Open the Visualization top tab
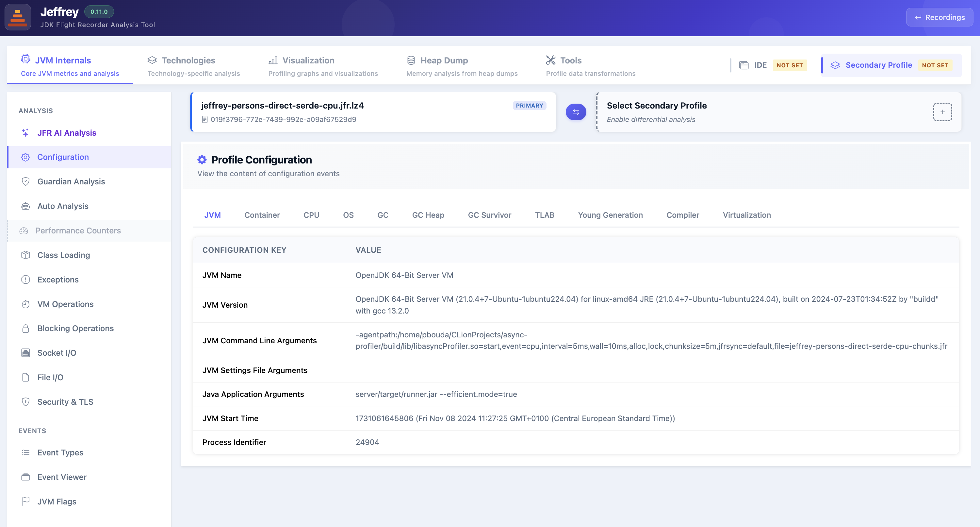 [x=323, y=66]
